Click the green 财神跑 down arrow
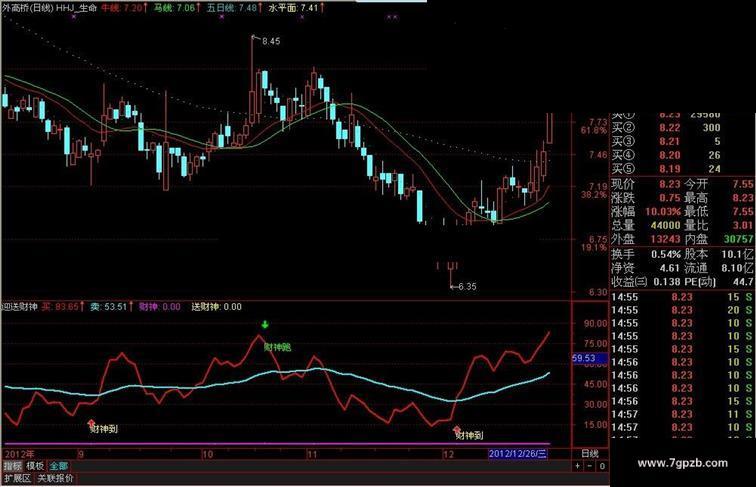The image size is (756, 487). click(265, 325)
